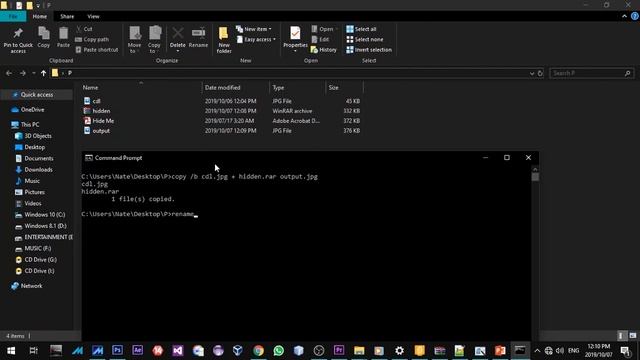640x360 pixels.
Task: Click Paste shortcut in ribbon
Action: [x=97, y=50]
